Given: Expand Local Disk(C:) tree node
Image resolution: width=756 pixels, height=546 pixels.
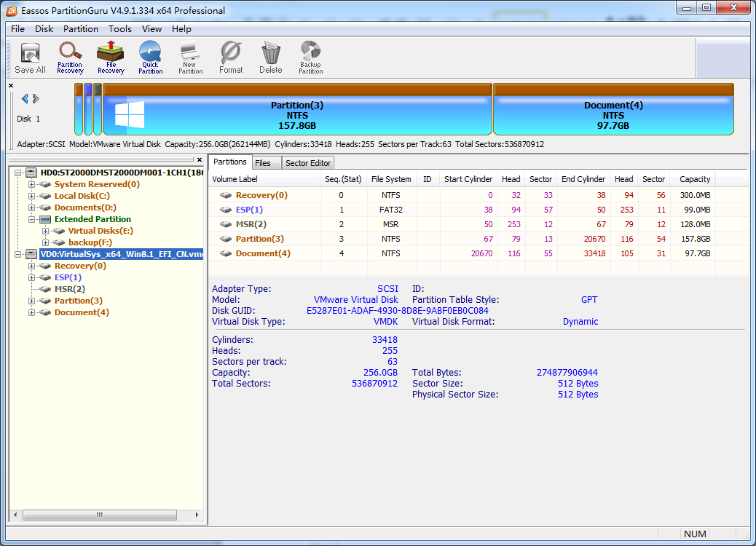Looking at the screenshot, I should (x=31, y=196).
